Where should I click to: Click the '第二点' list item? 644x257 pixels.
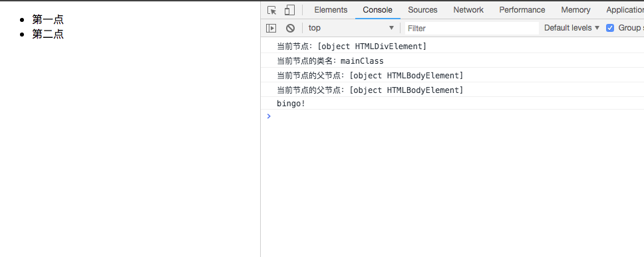point(48,34)
